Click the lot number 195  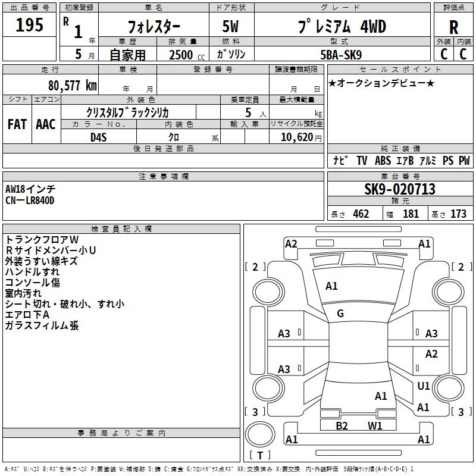click(29, 24)
